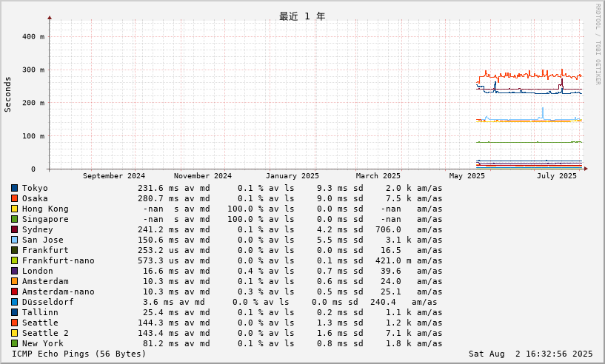Click the 'July 2025' x-axis label

[556, 176]
